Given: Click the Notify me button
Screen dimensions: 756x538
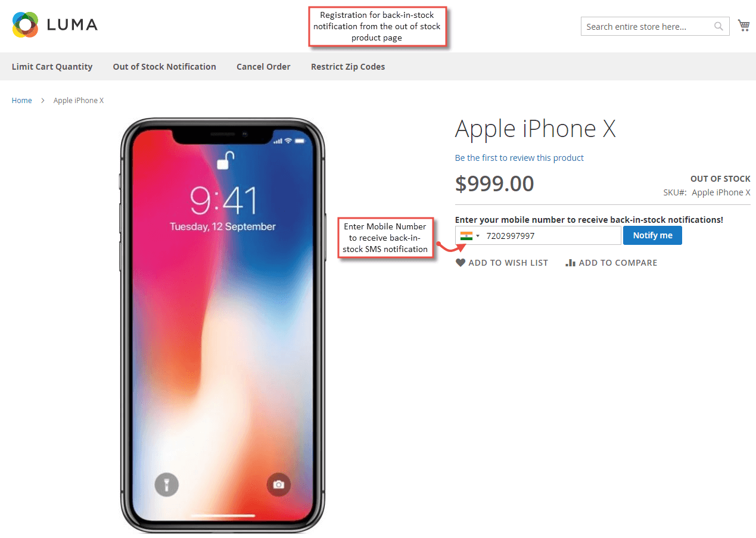Looking at the screenshot, I should click(652, 235).
